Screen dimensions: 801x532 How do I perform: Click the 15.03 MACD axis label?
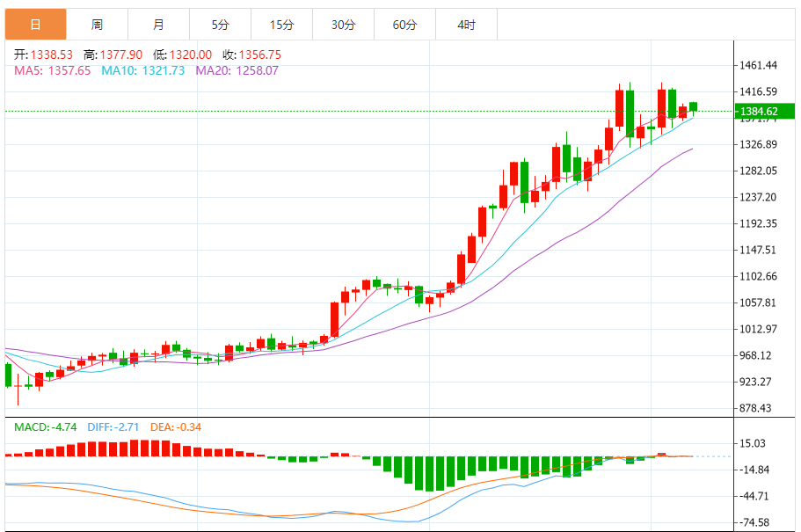(753, 443)
